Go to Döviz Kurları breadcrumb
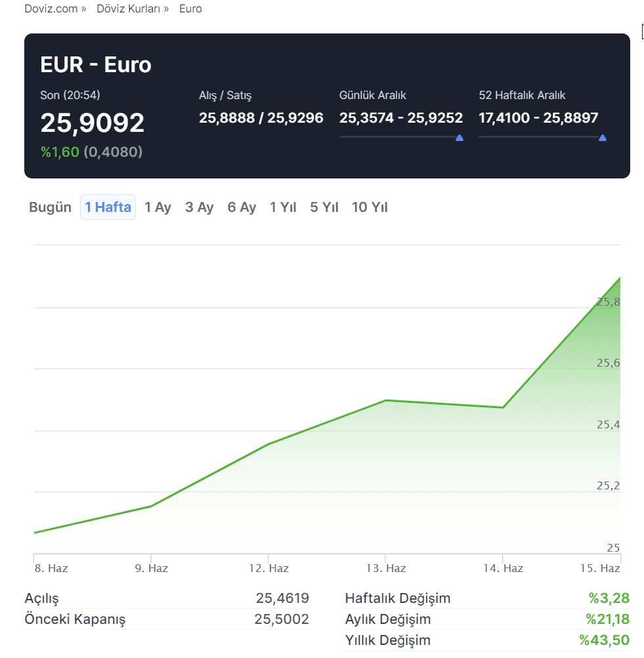 (x=127, y=9)
